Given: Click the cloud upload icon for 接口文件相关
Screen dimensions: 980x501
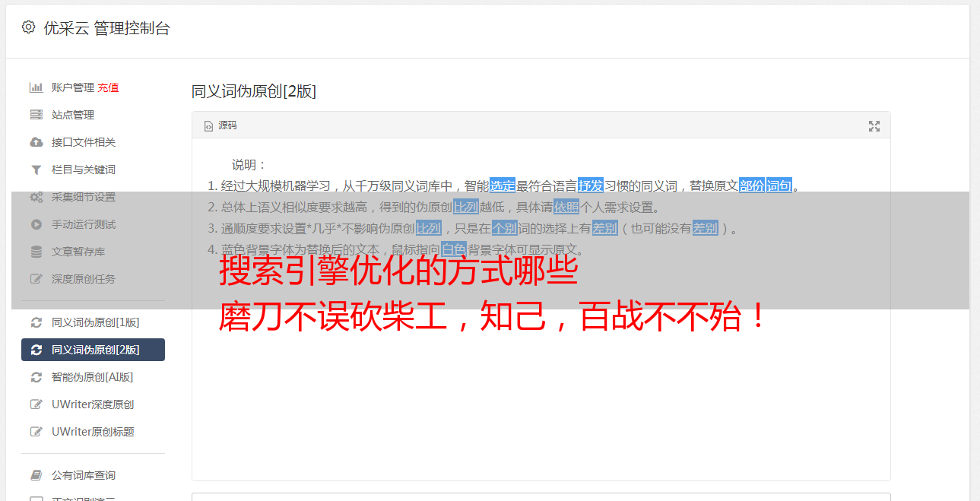Looking at the screenshot, I should point(36,142).
